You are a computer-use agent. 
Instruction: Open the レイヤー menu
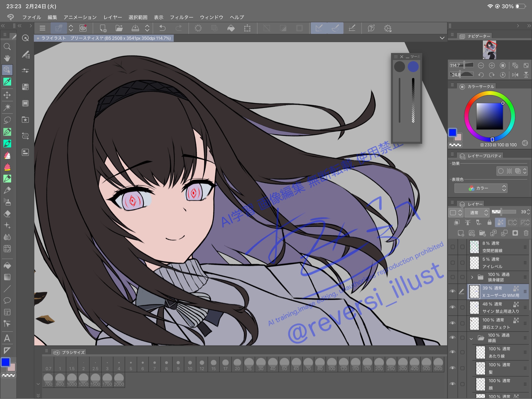tap(113, 17)
